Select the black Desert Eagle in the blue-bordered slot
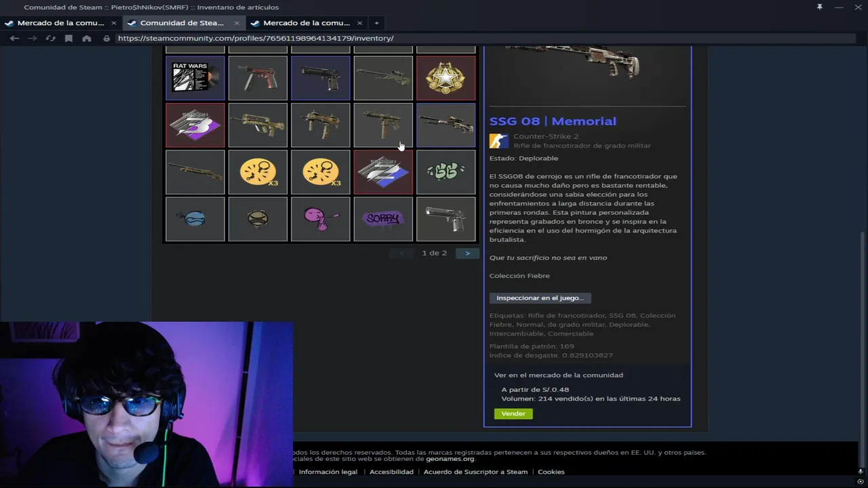The height and width of the screenshot is (488, 868). tap(320, 78)
